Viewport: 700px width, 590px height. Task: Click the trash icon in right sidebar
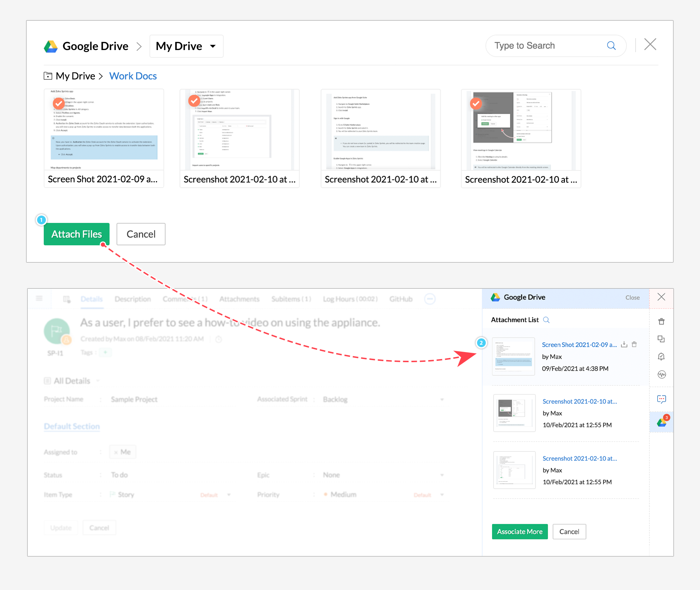661,321
